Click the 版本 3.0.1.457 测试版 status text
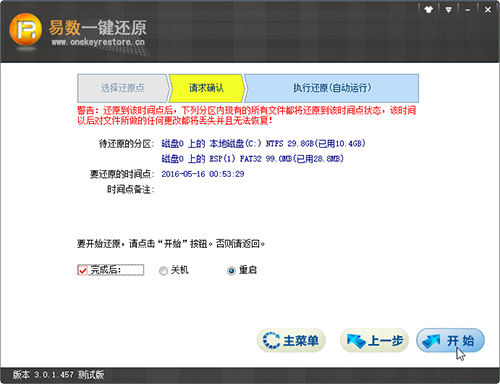The height and width of the screenshot is (384, 500). (58, 375)
